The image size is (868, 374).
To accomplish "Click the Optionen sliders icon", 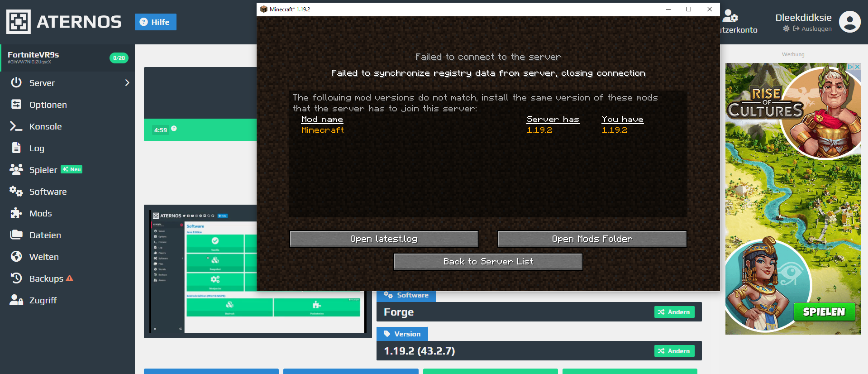I will 16,104.
